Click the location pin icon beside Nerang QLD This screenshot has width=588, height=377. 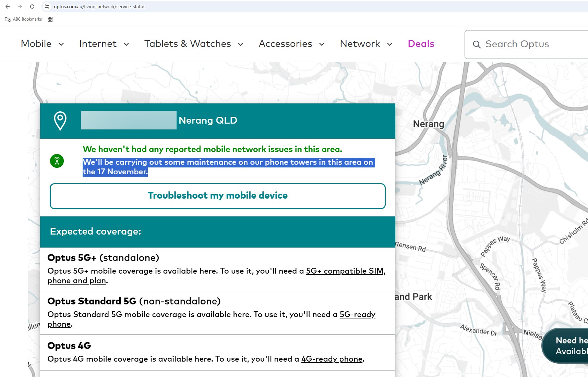click(x=60, y=121)
